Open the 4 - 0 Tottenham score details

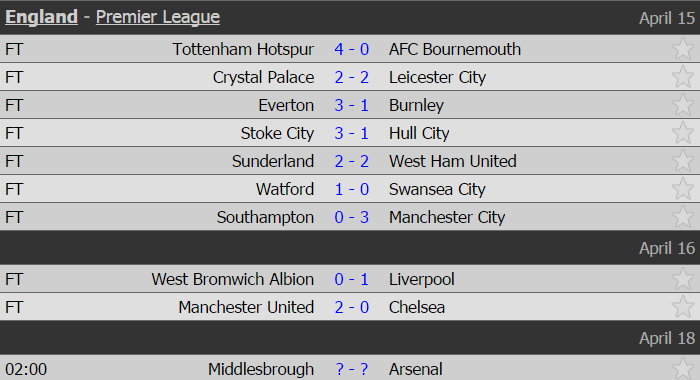[x=352, y=49]
